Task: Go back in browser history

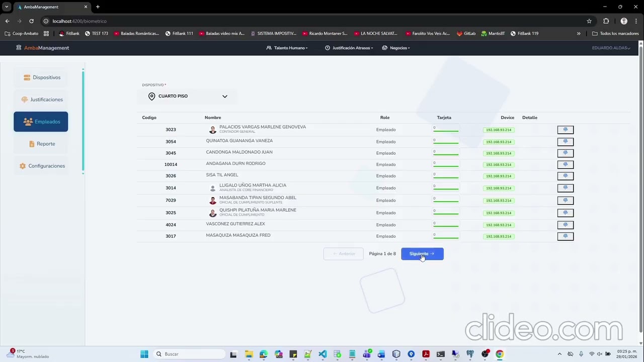Action: (x=7, y=21)
